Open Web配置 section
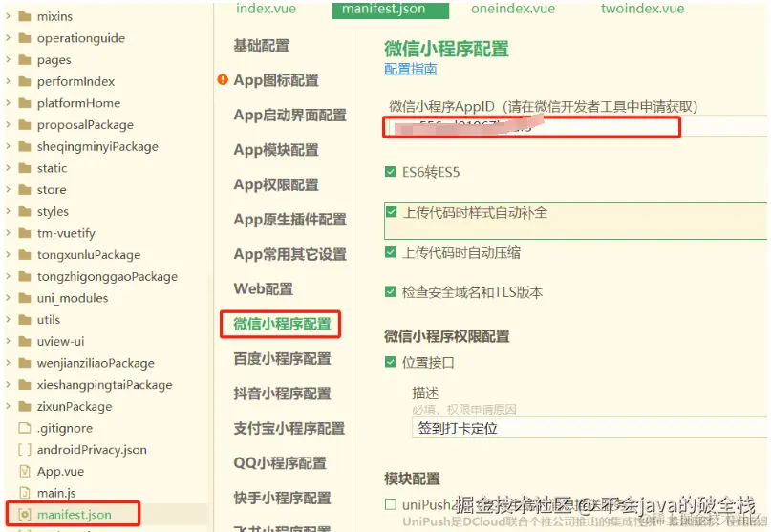 coord(263,289)
